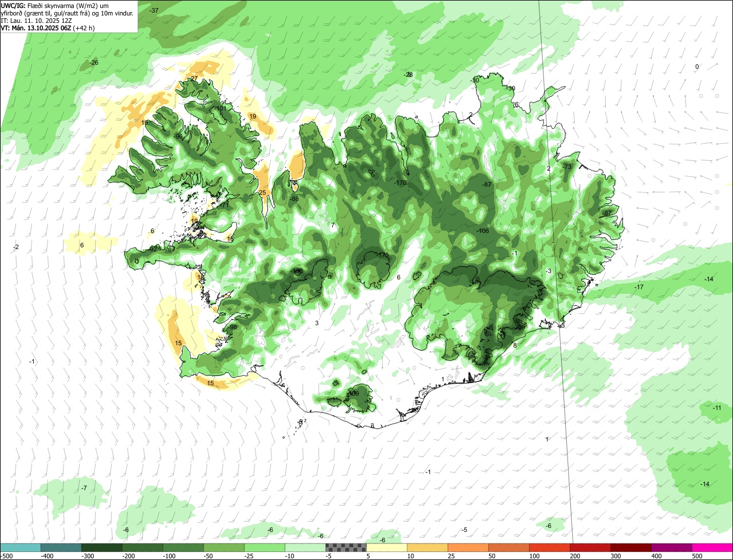Click the '-500' legend label
Image resolution: width=733 pixels, height=560 pixels.
pos(7,556)
